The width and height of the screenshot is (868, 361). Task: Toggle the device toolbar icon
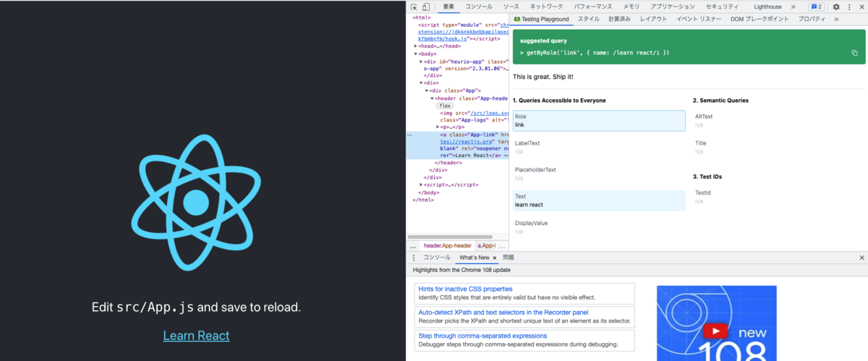coord(426,7)
